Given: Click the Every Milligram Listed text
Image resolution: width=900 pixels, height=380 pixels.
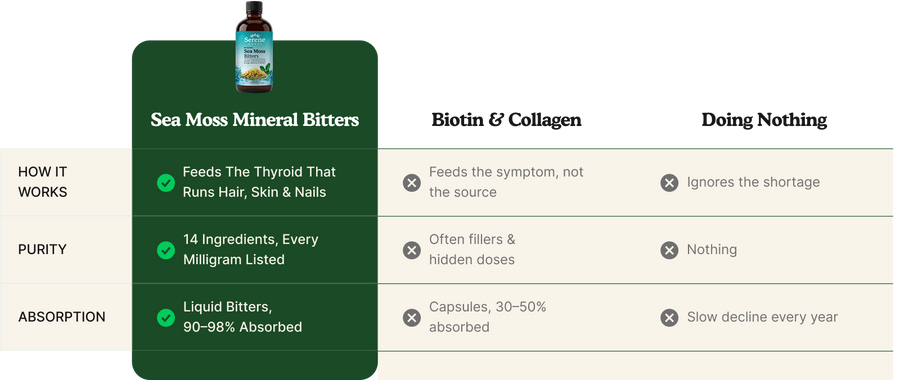Looking at the screenshot, I should 250,249.
